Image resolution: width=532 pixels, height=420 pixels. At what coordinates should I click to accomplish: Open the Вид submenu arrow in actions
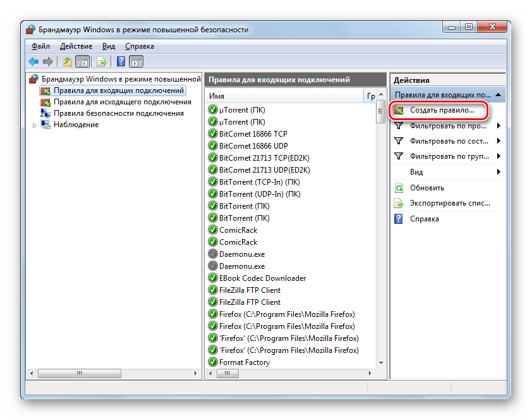499,172
